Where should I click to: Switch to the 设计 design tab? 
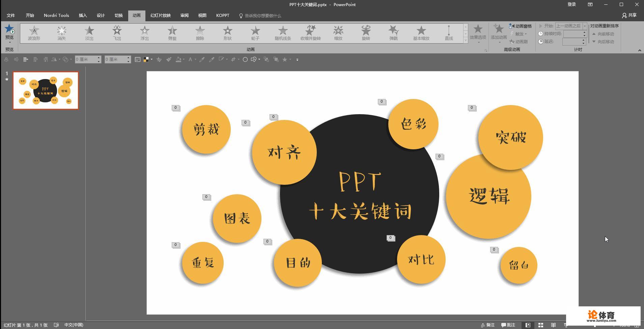pos(101,16)
